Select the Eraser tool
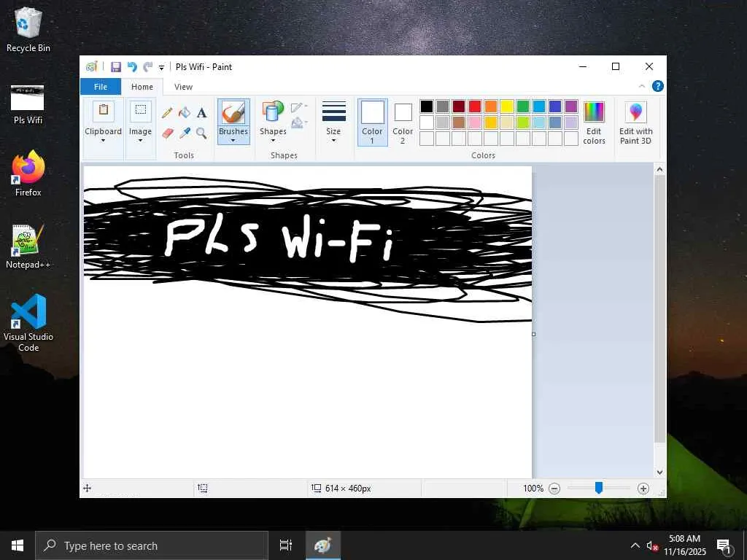The width and height of the screenshot is (747, 560). (x=167, y=133)
